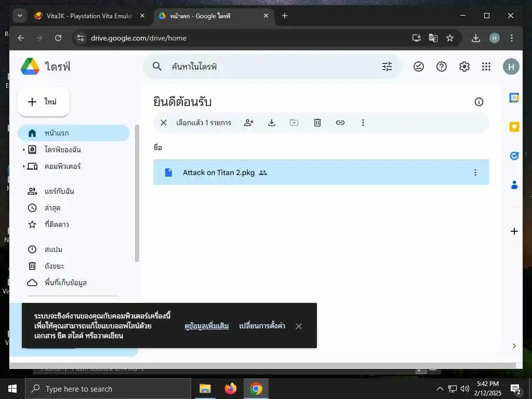Close the Vita3K browser tab
532x399 pixels.
click(142, 16)
